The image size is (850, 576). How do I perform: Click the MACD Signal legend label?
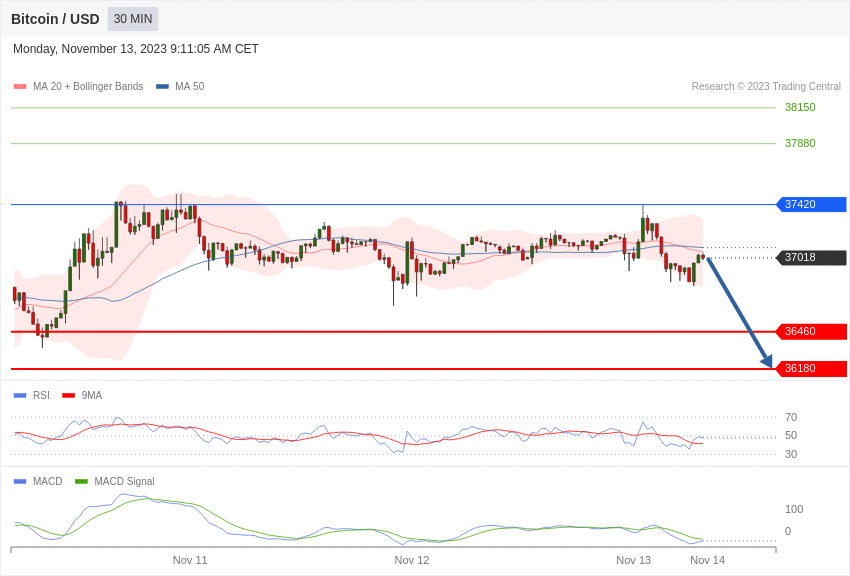point(124,481)
